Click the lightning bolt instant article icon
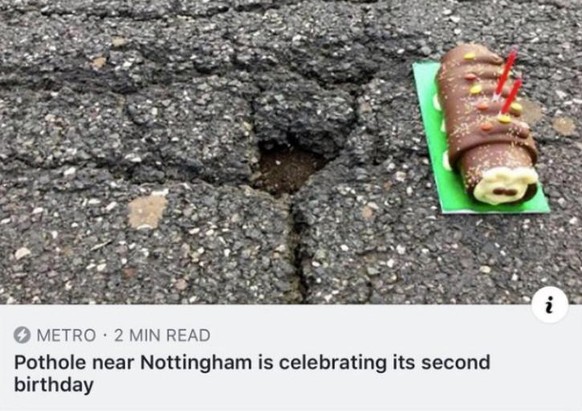This screenshot has height=411, width=582. (x=22, y=335)
